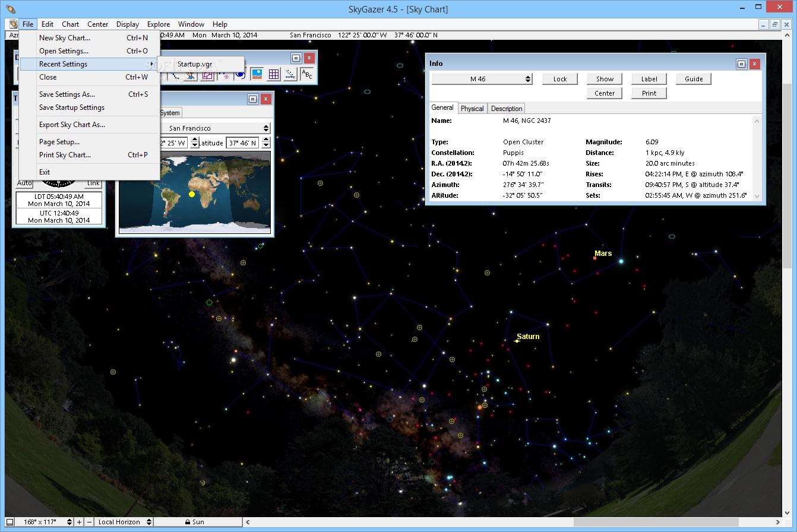The image size is (797, 532).
Task: Restore the Info panel window button
Action: [741, 64]
